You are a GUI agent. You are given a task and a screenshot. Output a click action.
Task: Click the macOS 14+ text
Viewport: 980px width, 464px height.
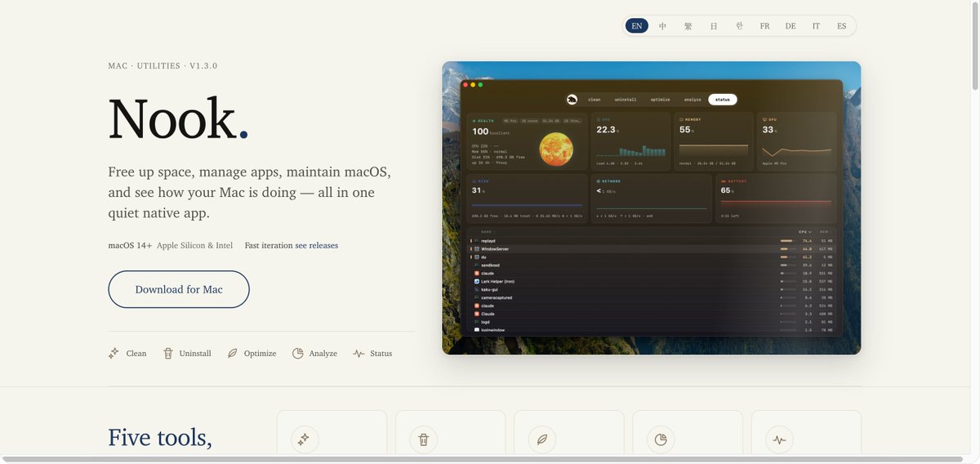pyautogui.click(x=130, y=245)
